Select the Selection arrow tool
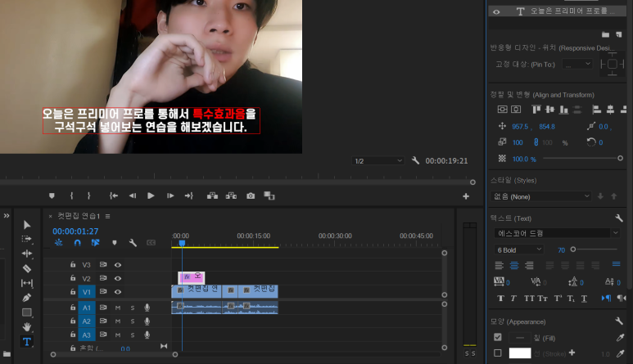 [27, 224]
